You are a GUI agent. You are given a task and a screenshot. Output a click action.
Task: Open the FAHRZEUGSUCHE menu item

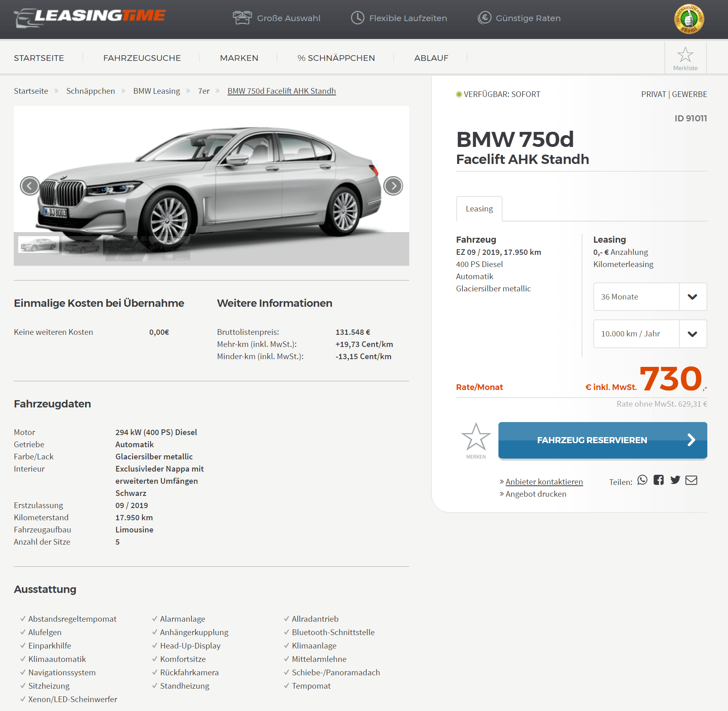[x=142, y=58]
